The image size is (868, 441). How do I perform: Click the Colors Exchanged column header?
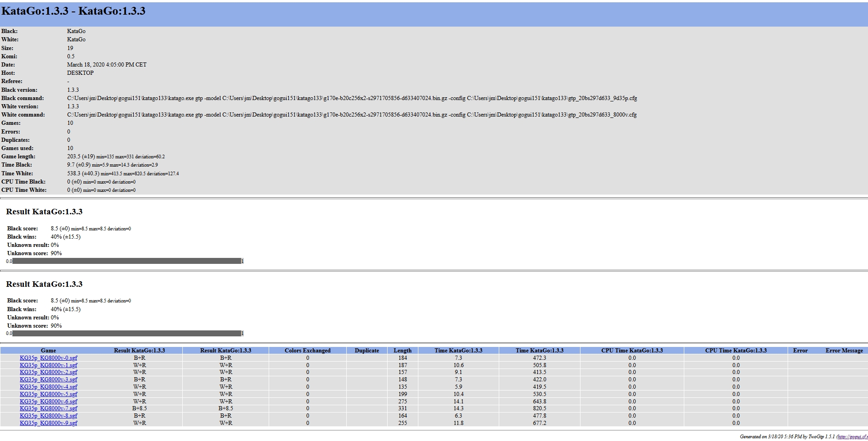(x=307, y=351)
